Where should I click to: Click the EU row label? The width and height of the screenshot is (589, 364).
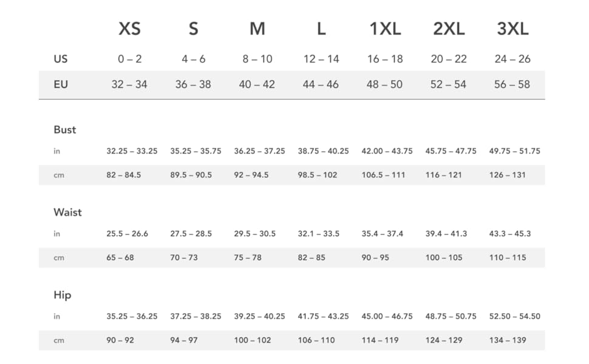(61, 84)
